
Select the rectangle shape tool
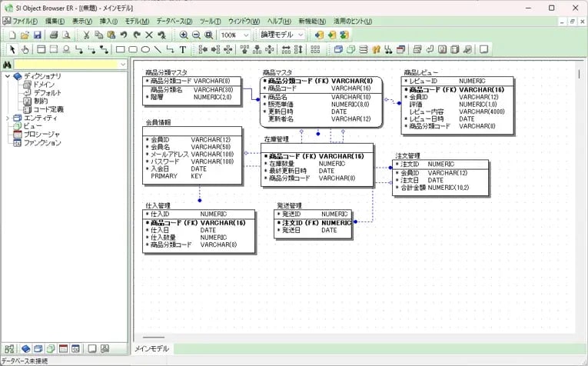[x=120, y=50]
